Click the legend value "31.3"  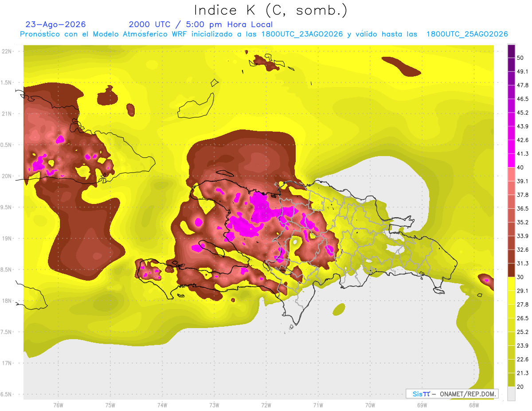[523, 263]
